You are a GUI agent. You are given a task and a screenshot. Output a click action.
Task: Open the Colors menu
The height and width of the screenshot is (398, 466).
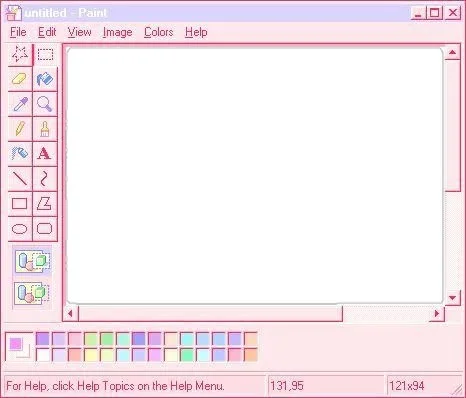pos(159,32)
